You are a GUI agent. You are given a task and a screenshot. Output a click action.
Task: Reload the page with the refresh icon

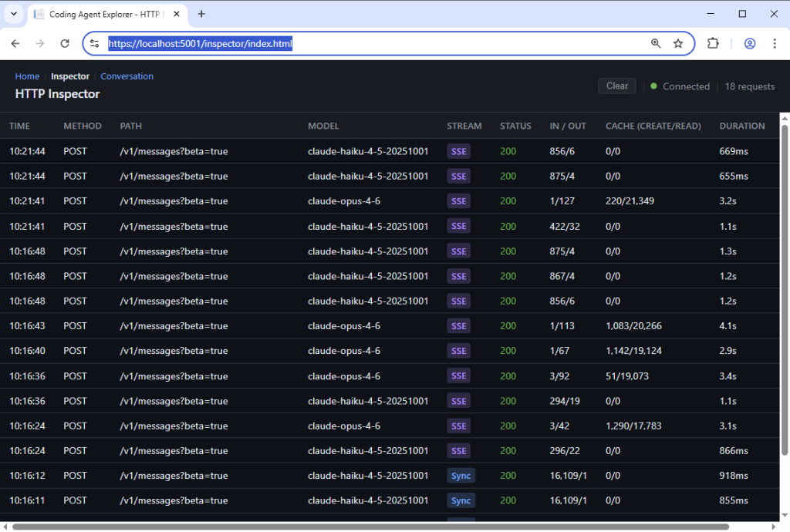click(65, 43)
